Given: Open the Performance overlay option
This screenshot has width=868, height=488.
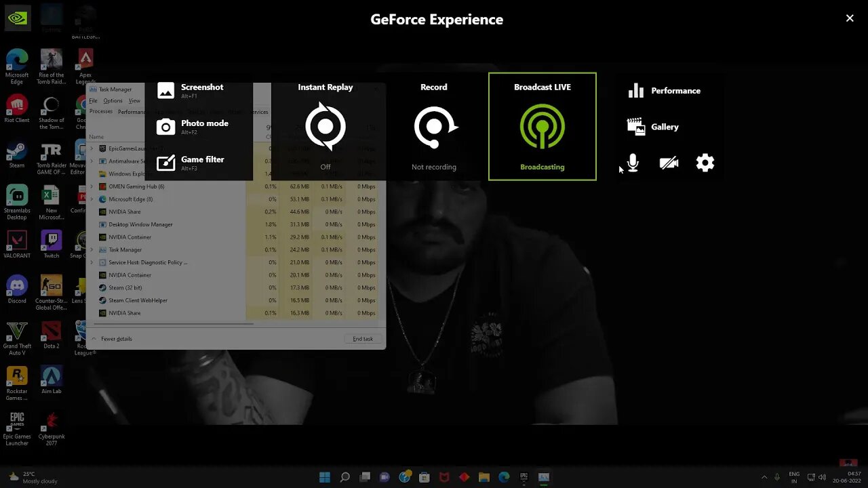Looking at the screenshot, I should pos(665,91).
